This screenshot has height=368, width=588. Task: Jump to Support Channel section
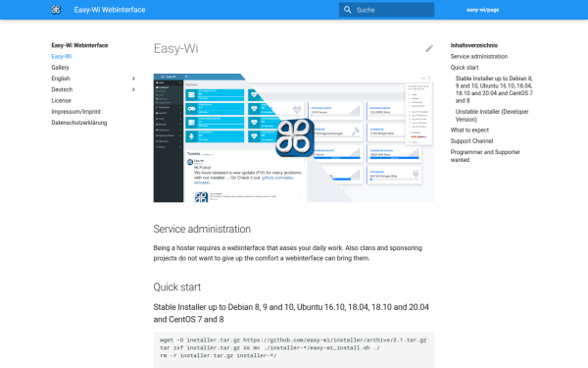[x=471, y=141]
